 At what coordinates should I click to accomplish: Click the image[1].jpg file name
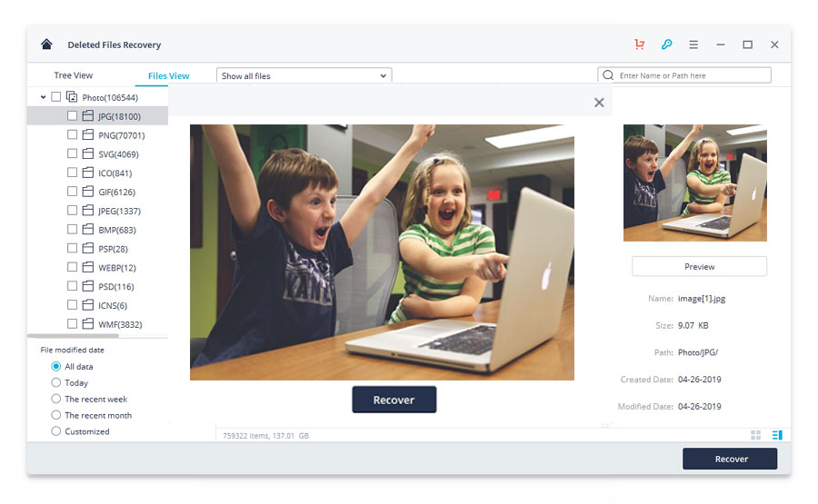pos(702,299)
